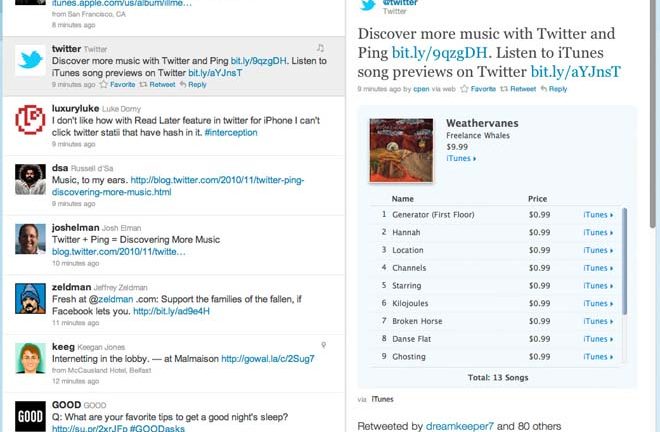Open zeldman's bit.ly/ad9e4H link

171,312
